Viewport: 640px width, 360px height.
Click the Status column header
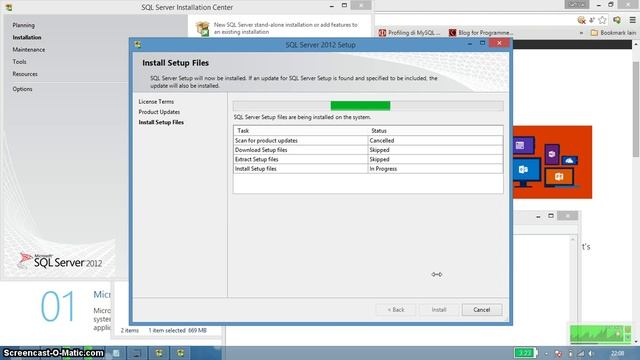pyautogui.click(x=436, y=131)
